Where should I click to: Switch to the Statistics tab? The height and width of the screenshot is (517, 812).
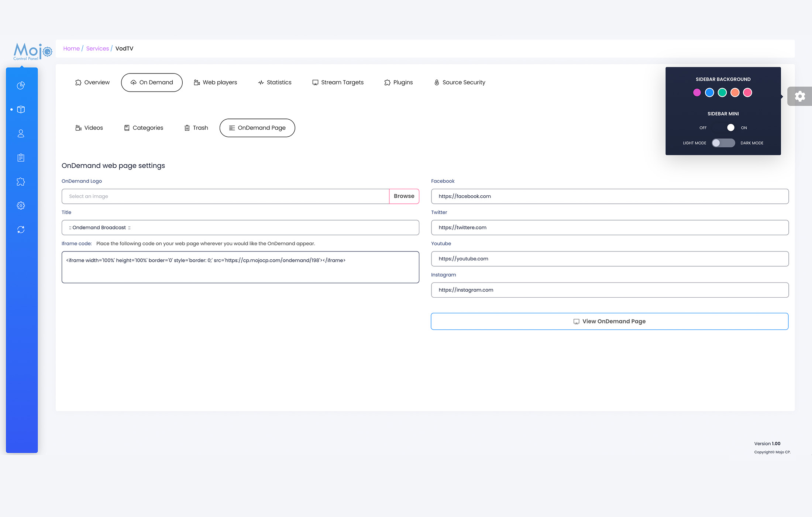click(275, 82)
